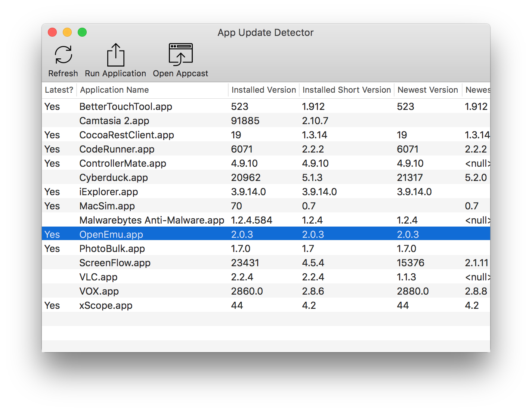Click installed version 91885 cell
This screenshot has height=412, width=532.
click(245, 121)
